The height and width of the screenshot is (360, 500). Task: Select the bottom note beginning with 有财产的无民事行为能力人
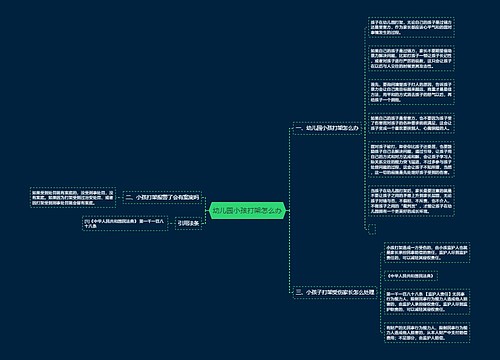427,332
